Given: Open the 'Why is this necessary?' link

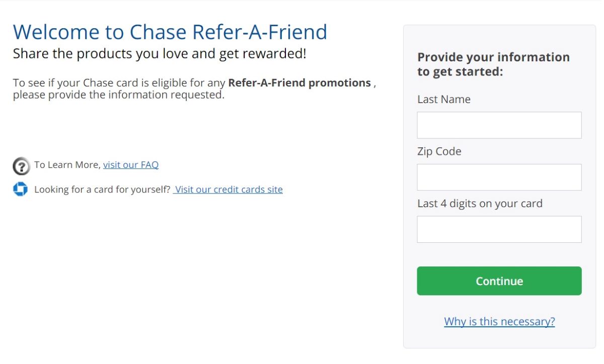Looking at the screenshot, I should (x=499, y=321).
